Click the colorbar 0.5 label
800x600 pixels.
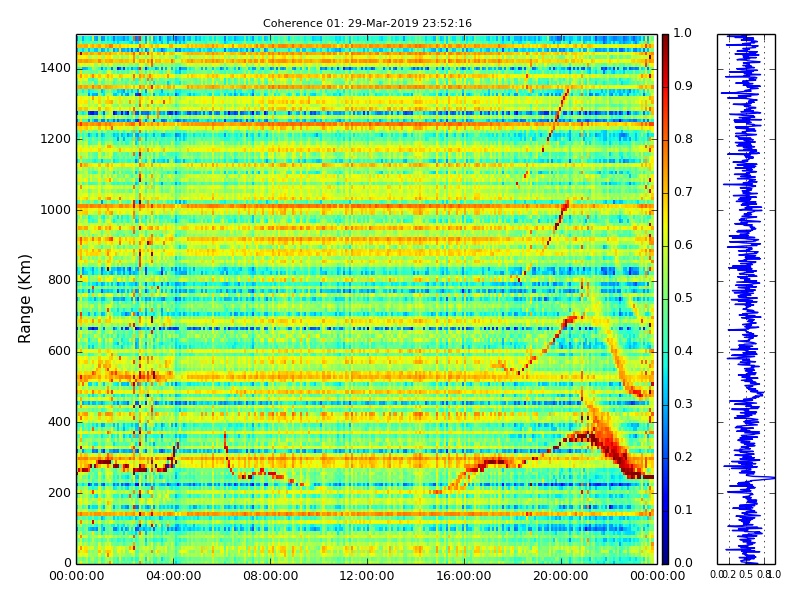click(x=683, y=298)
